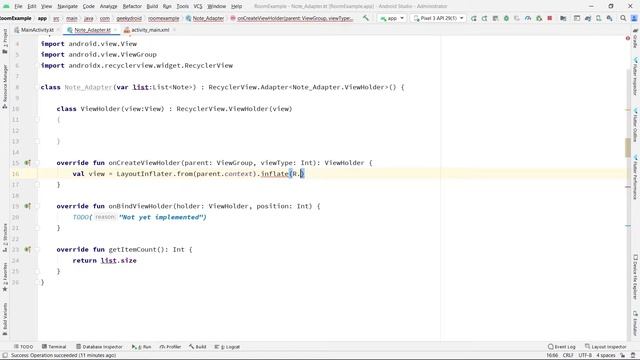Viewport: 640px width, 360px height.
Task: Collapse the ViewHolder class body fold marker
Action: [37, 119]
